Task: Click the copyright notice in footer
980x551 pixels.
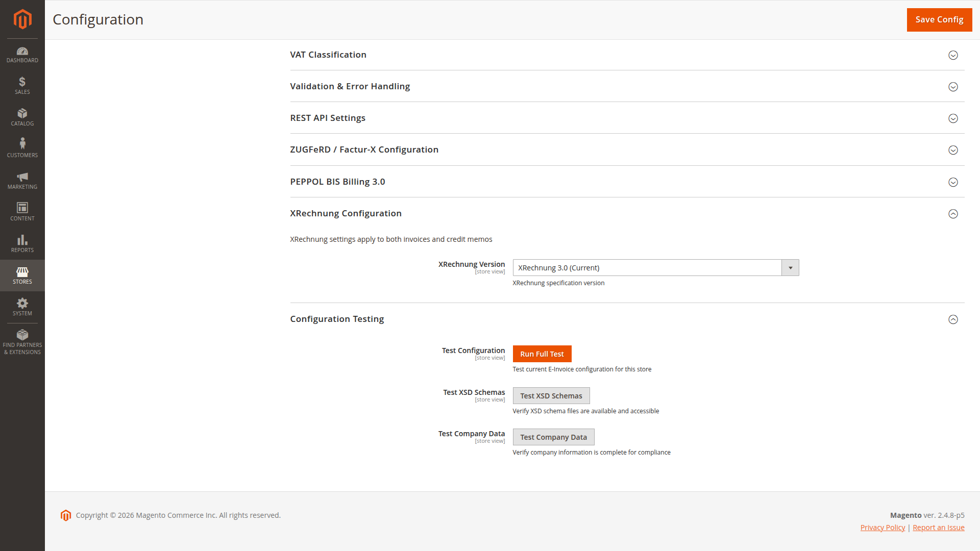Action: pos(178,515)
